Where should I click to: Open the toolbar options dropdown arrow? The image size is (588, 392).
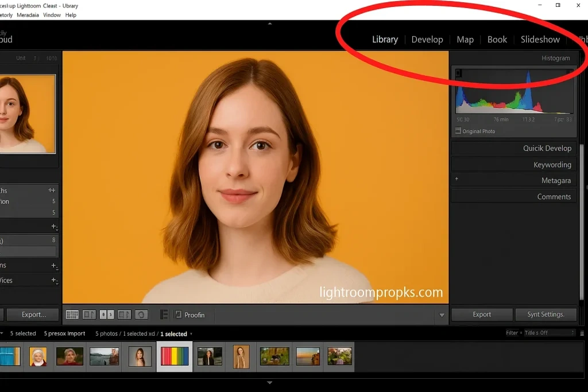click(x=442, y=315)
